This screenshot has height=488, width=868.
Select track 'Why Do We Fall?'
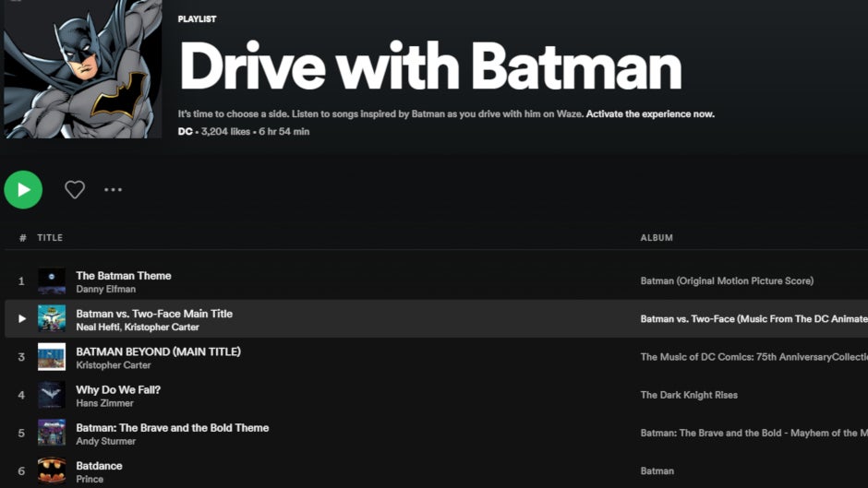click(x=118, y=389)
